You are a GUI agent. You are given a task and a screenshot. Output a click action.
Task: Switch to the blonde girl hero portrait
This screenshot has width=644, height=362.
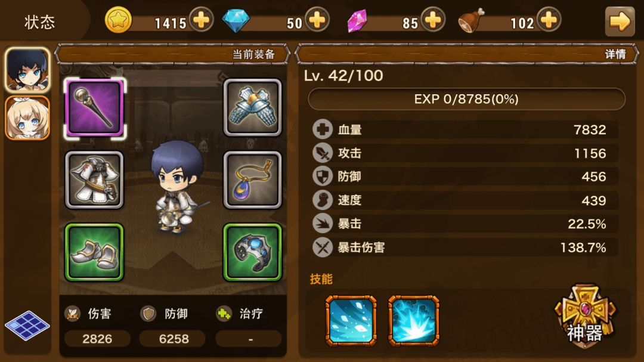[x=27, y=118]
